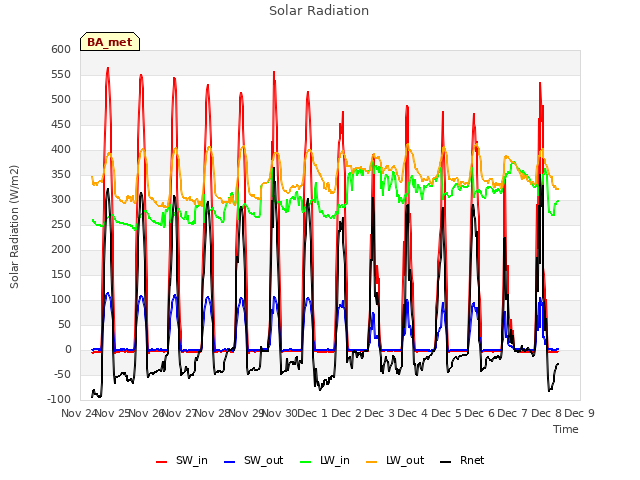Screen dimensions: 640x480
Task: Click the Dec 5 x-axis date label
Action: (446, 413)
